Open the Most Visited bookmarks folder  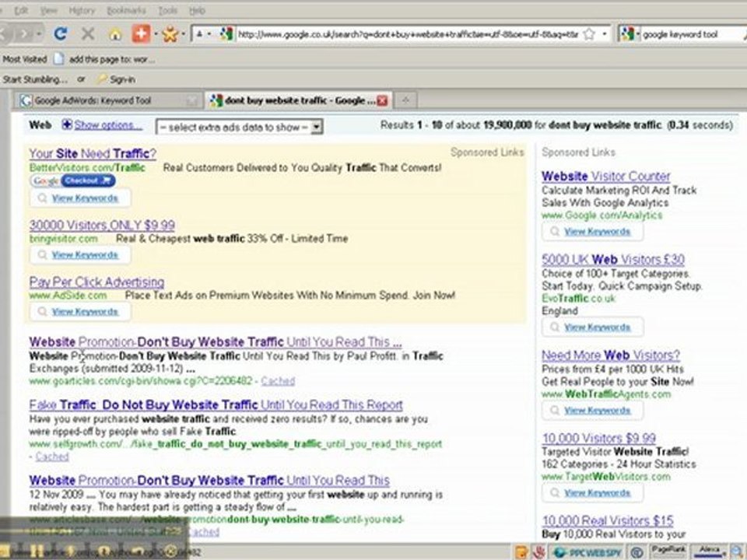[x=24, y=59]
